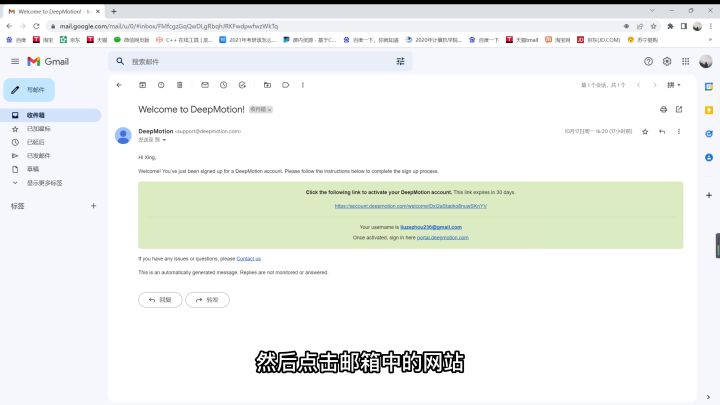Print the Welcome to DeepMotion email
720x405 pixels.
tap(664, 109)
